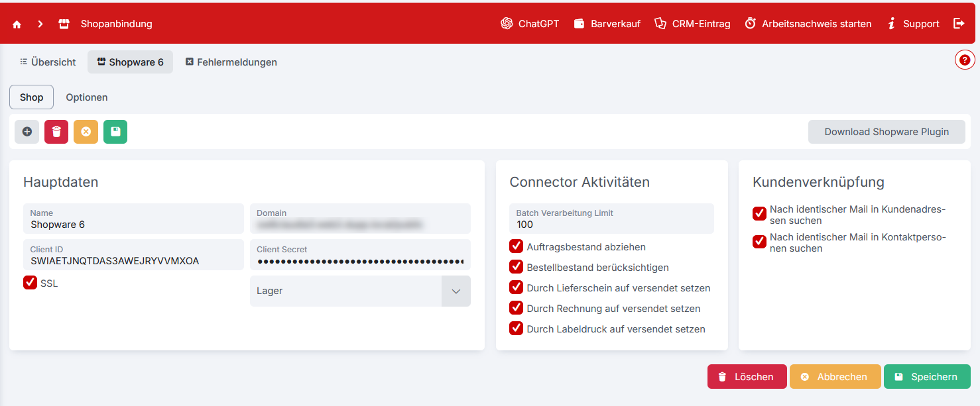This screenshot has width=980, height=406.
Task: Click the red trash icon in toolbar
Action: (56, 132)
